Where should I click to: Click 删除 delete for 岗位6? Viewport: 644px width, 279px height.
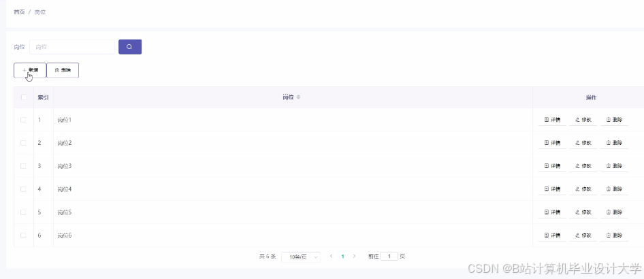(615, 235)
